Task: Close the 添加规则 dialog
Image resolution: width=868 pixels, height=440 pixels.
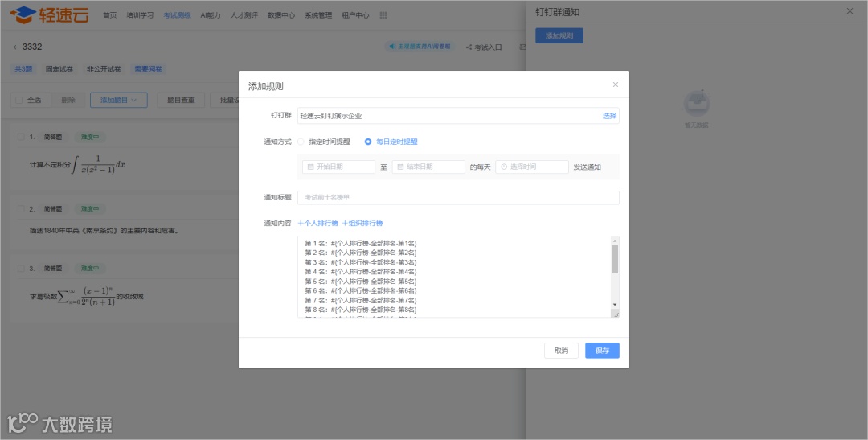Action: (616, 84)
